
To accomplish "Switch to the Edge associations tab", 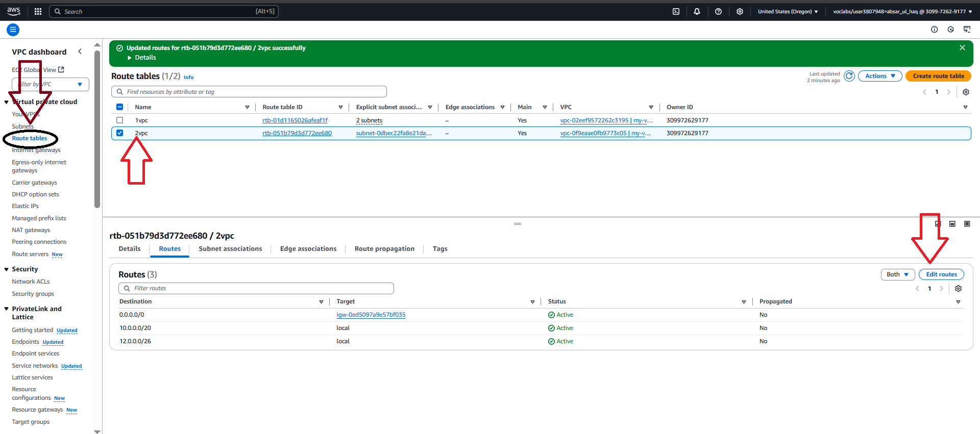I will pos(308,249).
